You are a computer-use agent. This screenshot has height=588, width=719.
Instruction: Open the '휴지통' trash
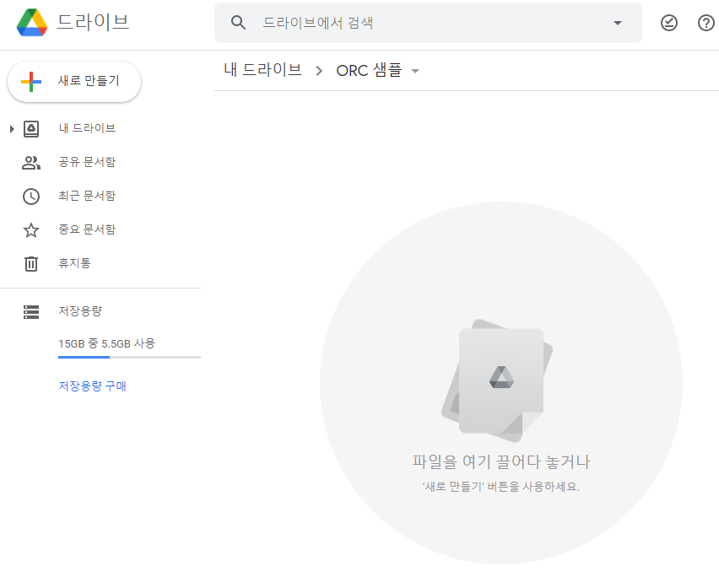coord(74,263)
